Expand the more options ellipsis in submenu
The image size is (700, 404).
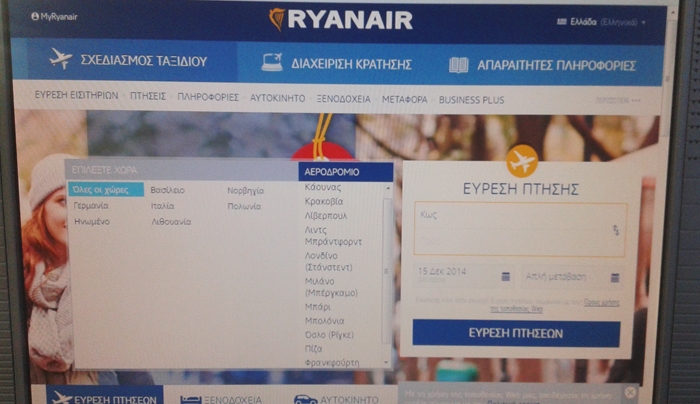click(x=618, y=100)
